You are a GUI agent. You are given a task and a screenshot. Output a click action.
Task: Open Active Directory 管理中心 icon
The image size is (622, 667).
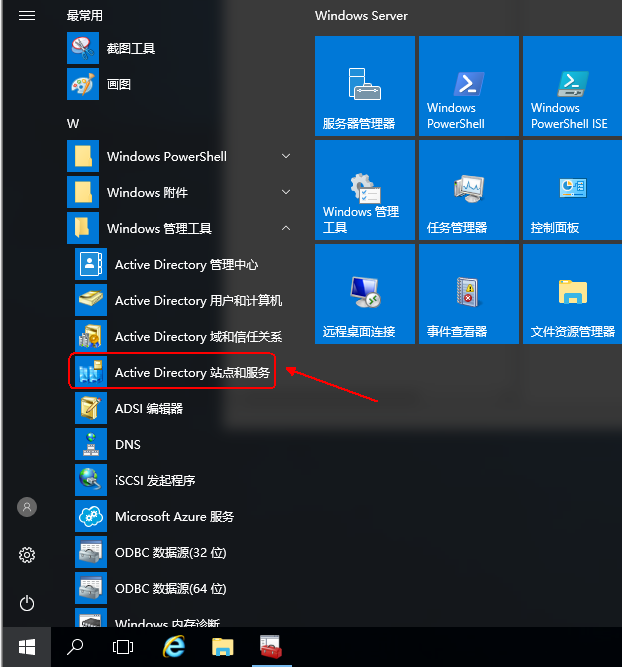91,264
